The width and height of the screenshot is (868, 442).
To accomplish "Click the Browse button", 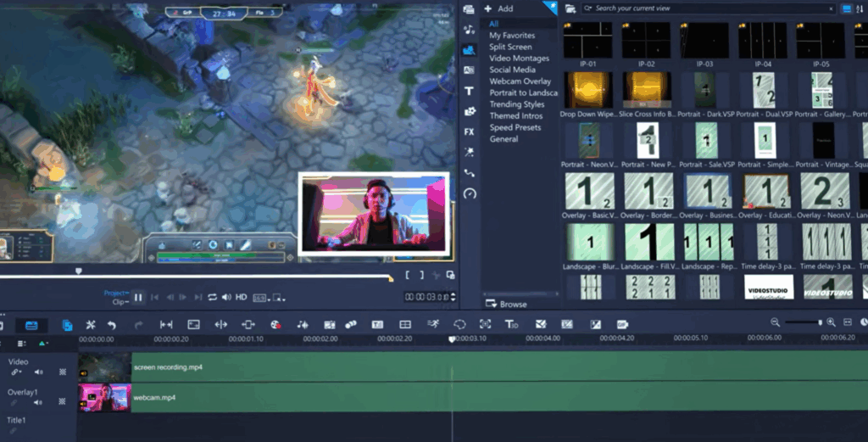I will coord(506,304).
